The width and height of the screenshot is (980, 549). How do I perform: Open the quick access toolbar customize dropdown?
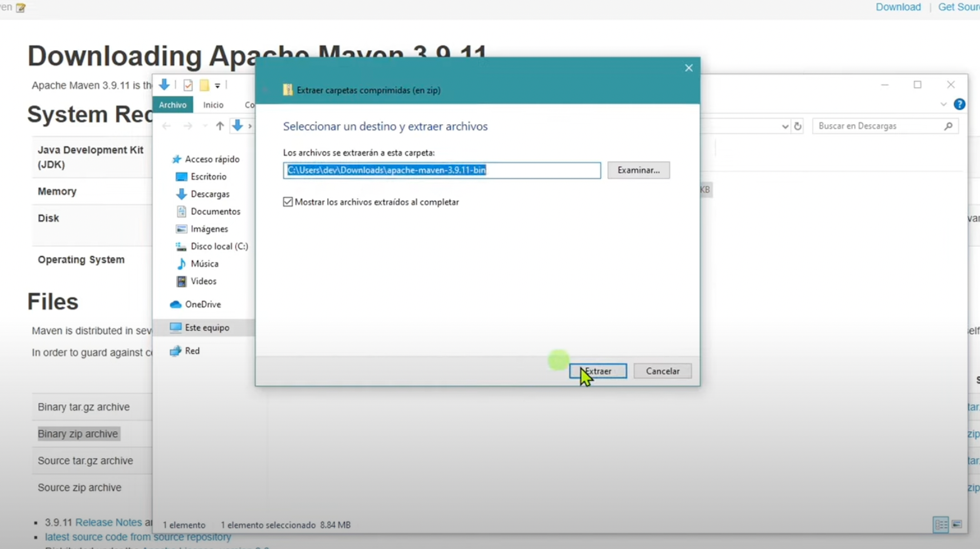click(x=217, y=85)
